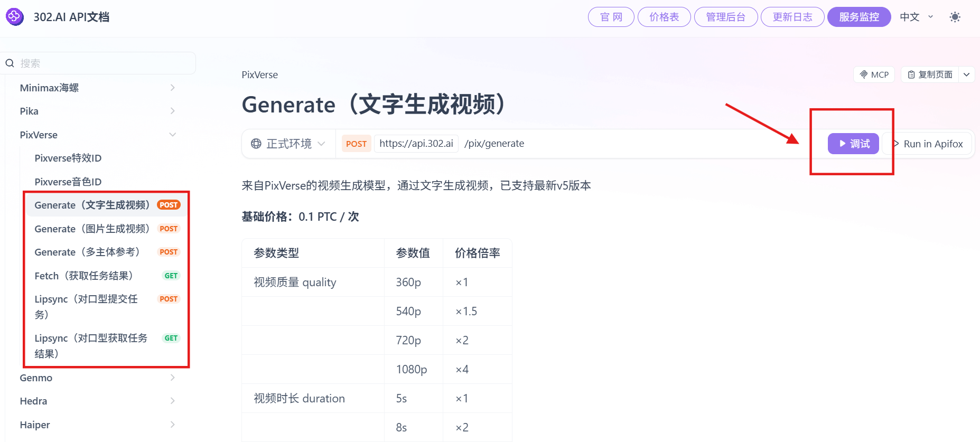Click the 1080p value cell
Screen dimensions: 980x442
pyautogui.click(x=413, y=369)
